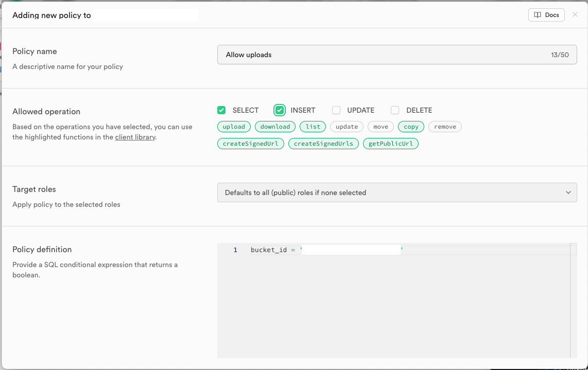Click the update function tag

(x=347, y=127)
